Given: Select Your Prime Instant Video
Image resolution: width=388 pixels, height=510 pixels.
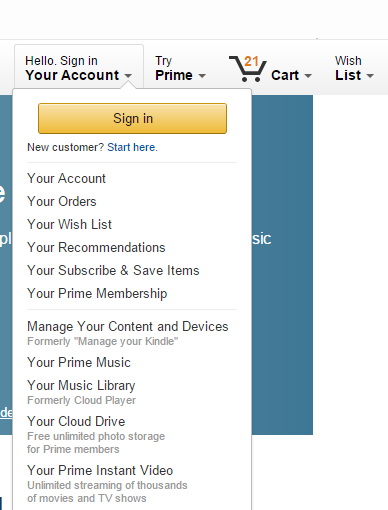Looking at the screenshot, I should (x=100, y=471).
